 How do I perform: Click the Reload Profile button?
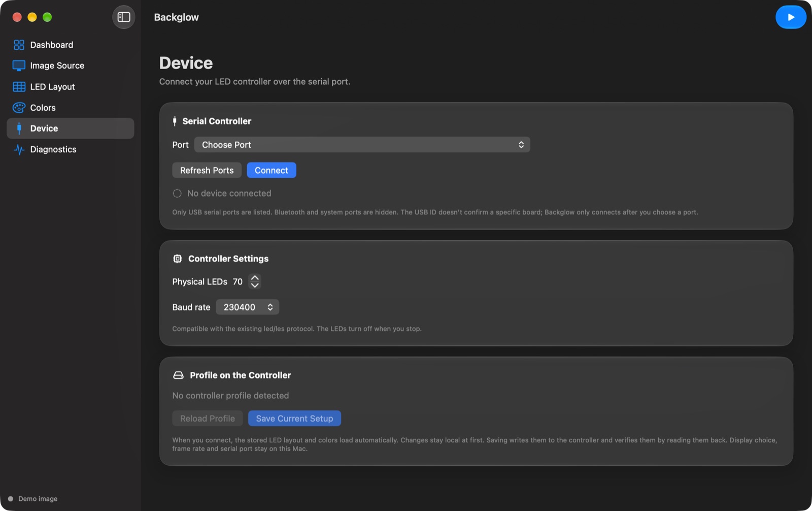tap(207, 419)
